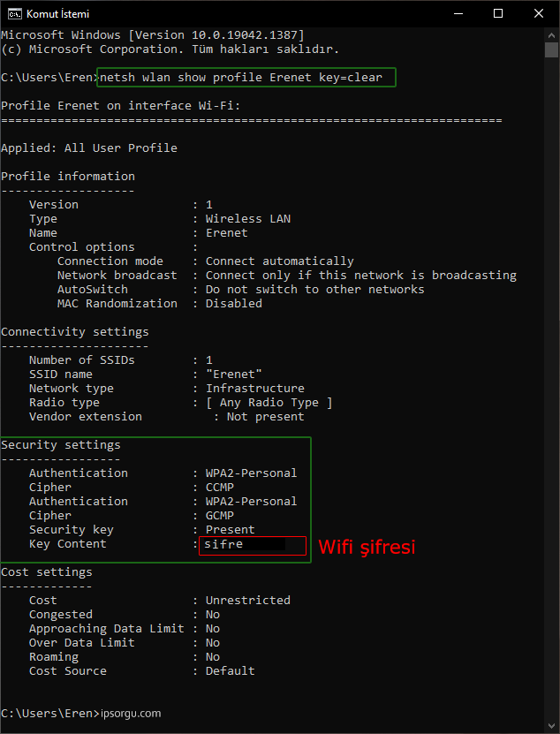560x734 pixels.
Task: Click the "Connect automatically" value
Action: pos(279,261)
